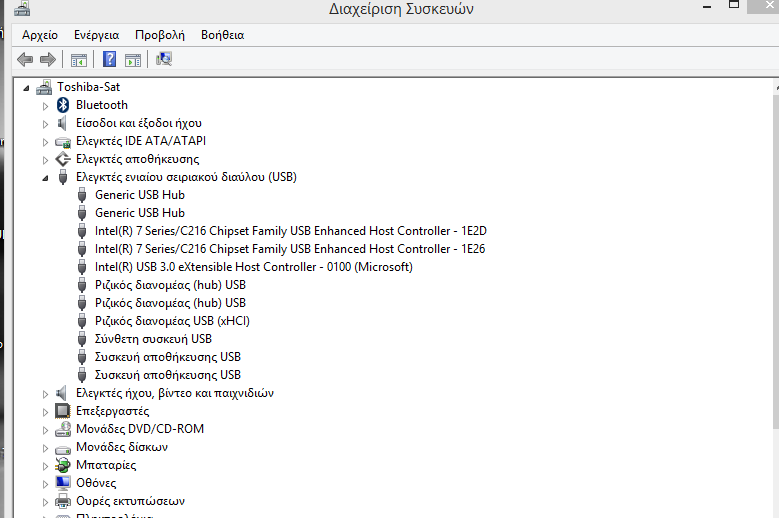This screenshot has width=779, height=518.
Task: Click USB plug icon of Σύνθετη συσκευή USB
Action: coord(82,339)
